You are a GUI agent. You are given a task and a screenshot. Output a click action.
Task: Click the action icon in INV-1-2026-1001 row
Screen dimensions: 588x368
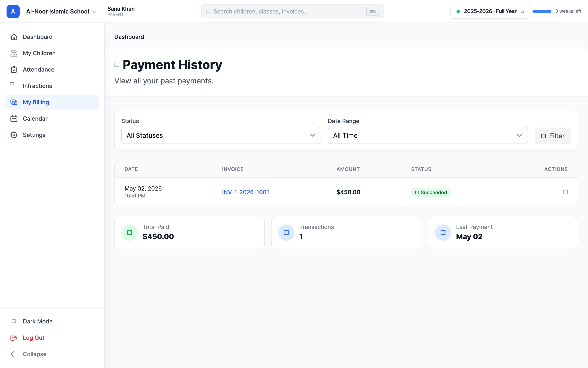[565, 192]
